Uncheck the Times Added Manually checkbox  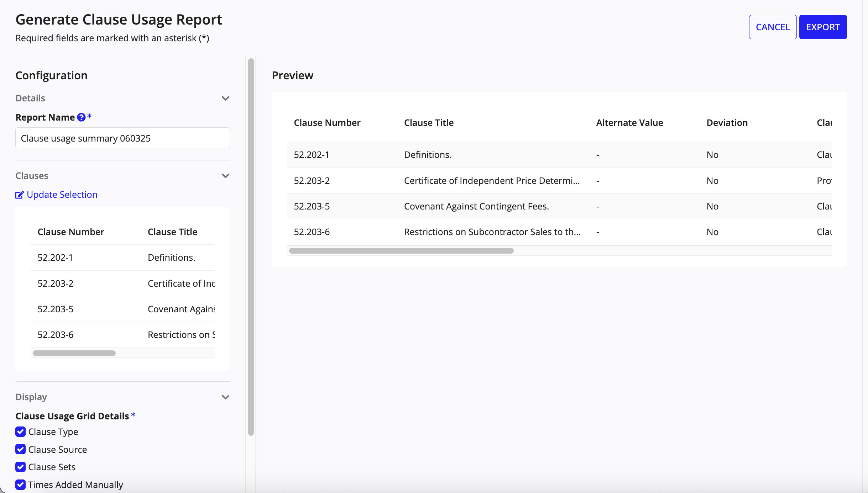pos(21,485)
